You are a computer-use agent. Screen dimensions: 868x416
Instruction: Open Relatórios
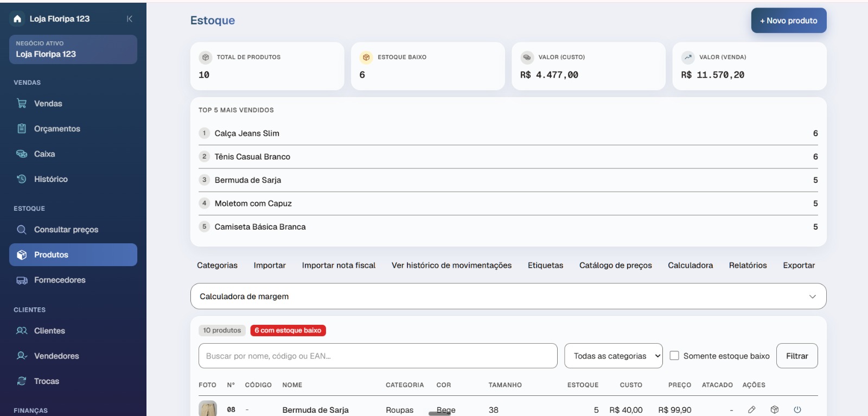pyautogui.click(x=748, y=265)
